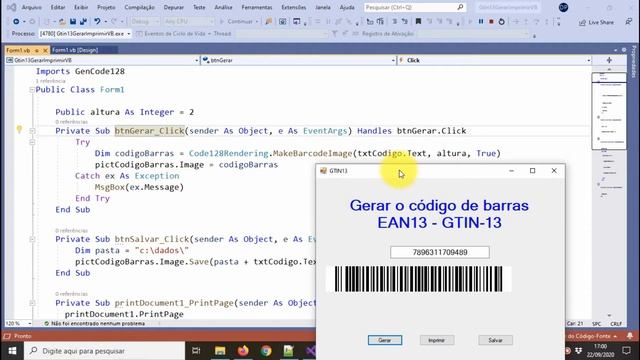Switch to Visual Studio taskbar icon

pyautogui.click(x=311, y=351)
